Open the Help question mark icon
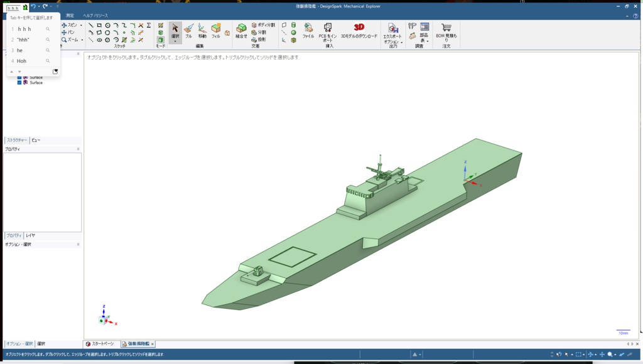 [635, 16]
